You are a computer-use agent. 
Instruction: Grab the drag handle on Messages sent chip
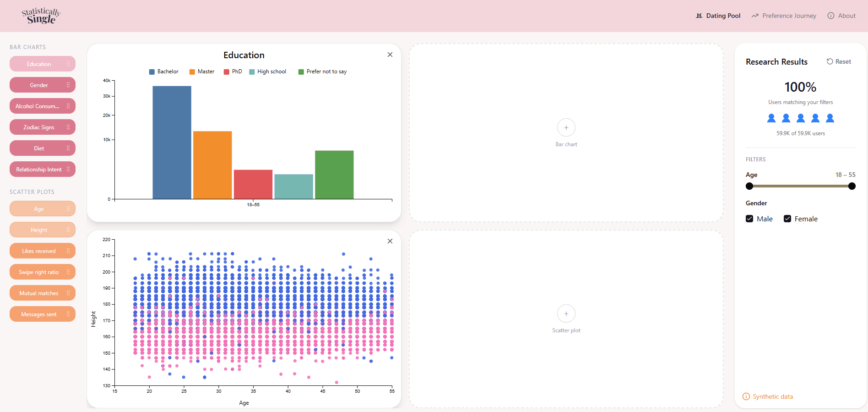68,314
